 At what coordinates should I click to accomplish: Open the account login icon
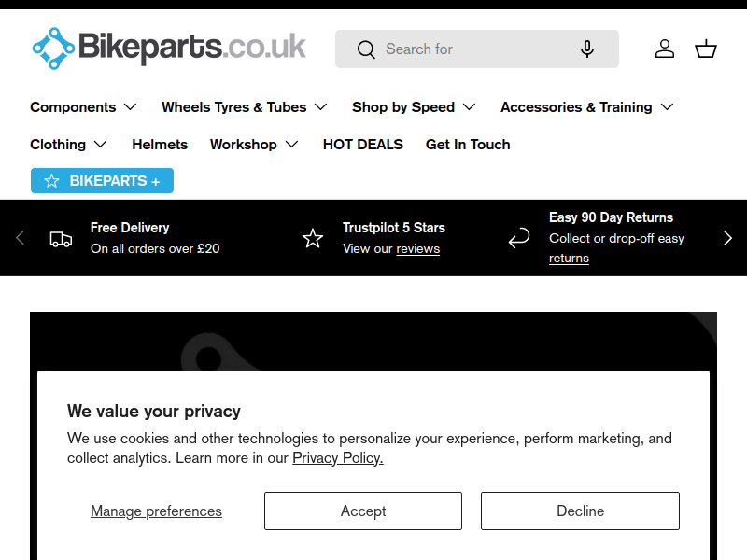tap(665, 49)
